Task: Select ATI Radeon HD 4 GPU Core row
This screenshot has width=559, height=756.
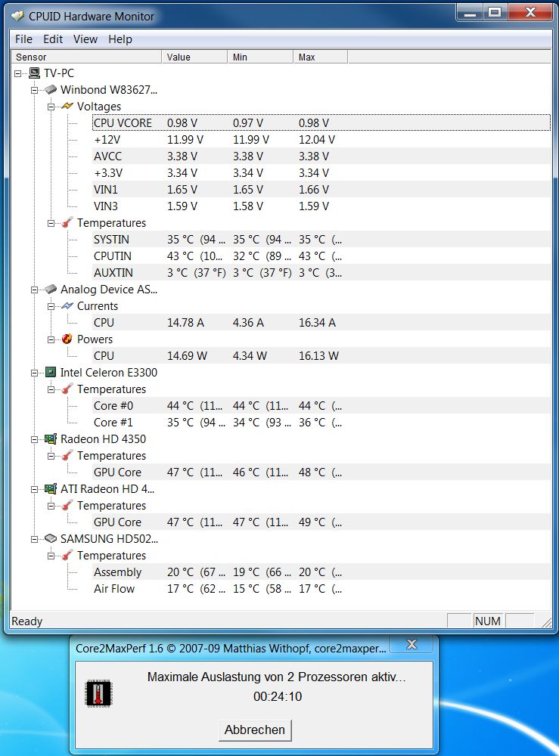Action: (x=321, y=522)
